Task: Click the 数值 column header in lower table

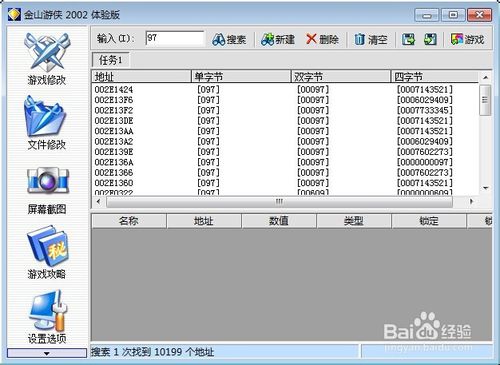Action: 279,221
